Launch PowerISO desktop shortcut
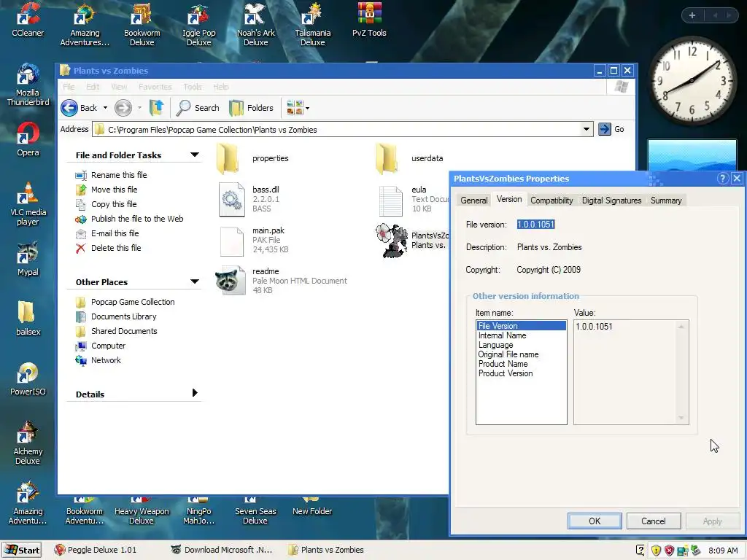Image resolution: width=747 pixels, height=560 pixels. tap(28, 379)
